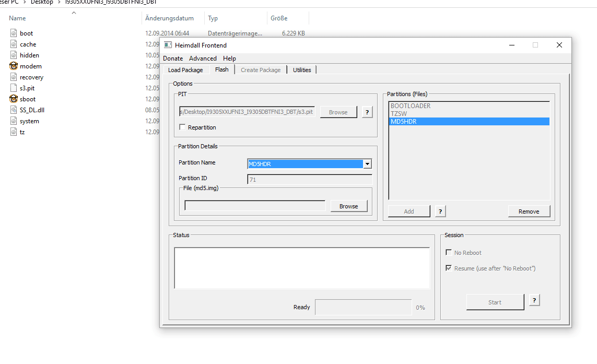Viewport: 597px width, 364px height.
Task: Sort Explorer files by the Name column
Action: pos(18,18)
